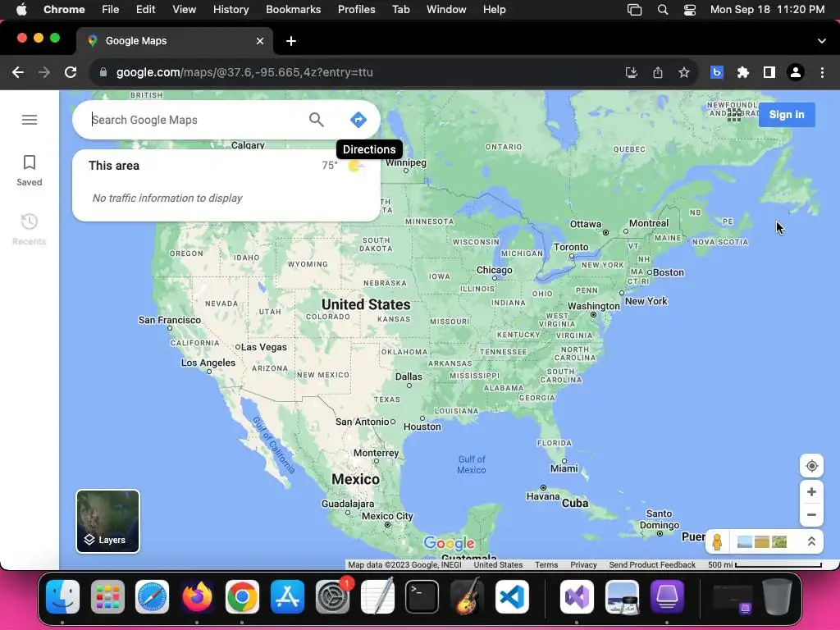
Task: Open the Edit menu
Action: [x=145, y=10]
